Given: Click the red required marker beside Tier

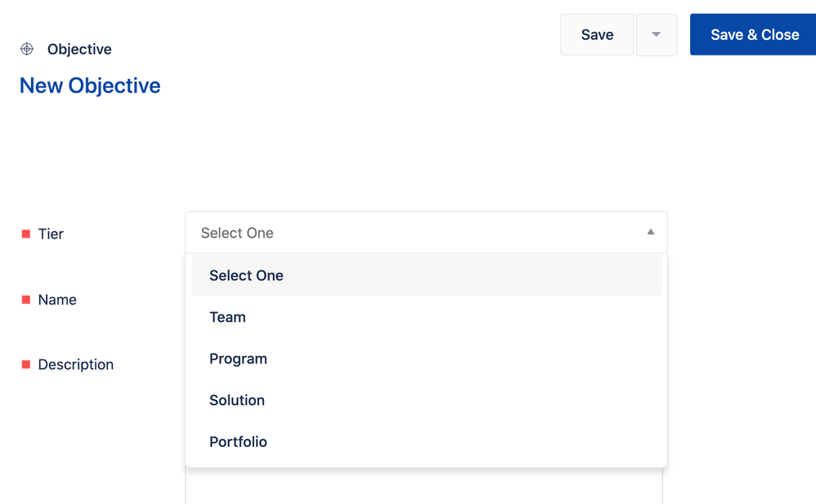Looking at the screenshot, I should pos(25,234).
